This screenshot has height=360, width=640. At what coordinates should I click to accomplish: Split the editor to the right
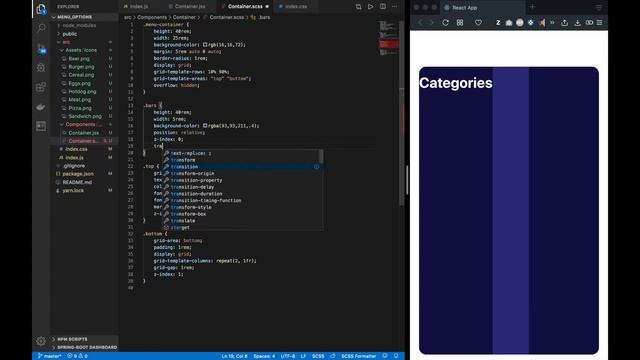(382, 7)
